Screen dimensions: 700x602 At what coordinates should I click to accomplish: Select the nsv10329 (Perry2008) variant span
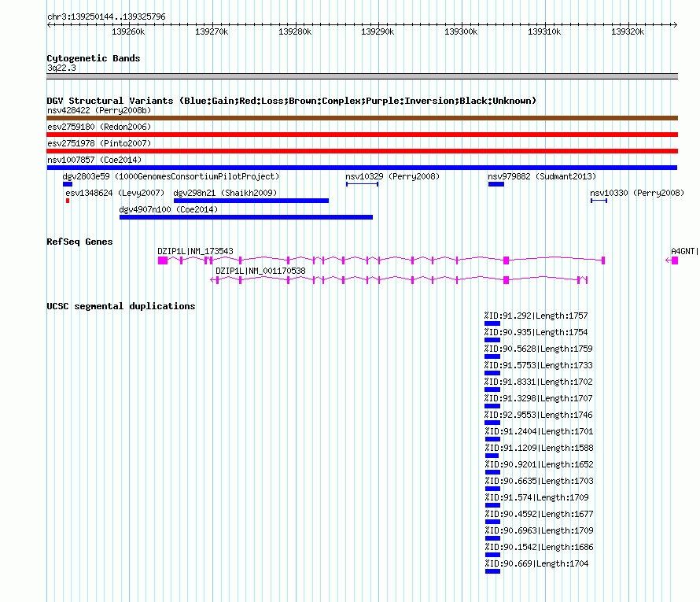362,184
